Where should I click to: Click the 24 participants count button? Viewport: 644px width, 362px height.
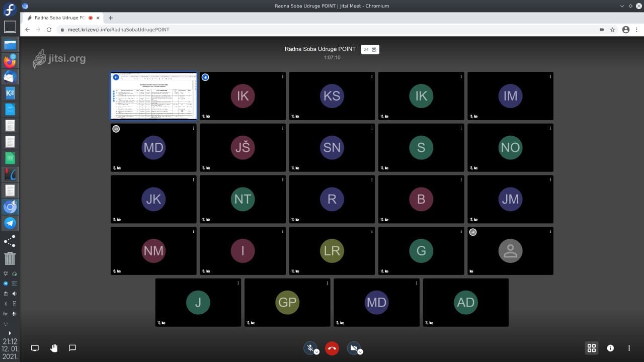point(370,49)
